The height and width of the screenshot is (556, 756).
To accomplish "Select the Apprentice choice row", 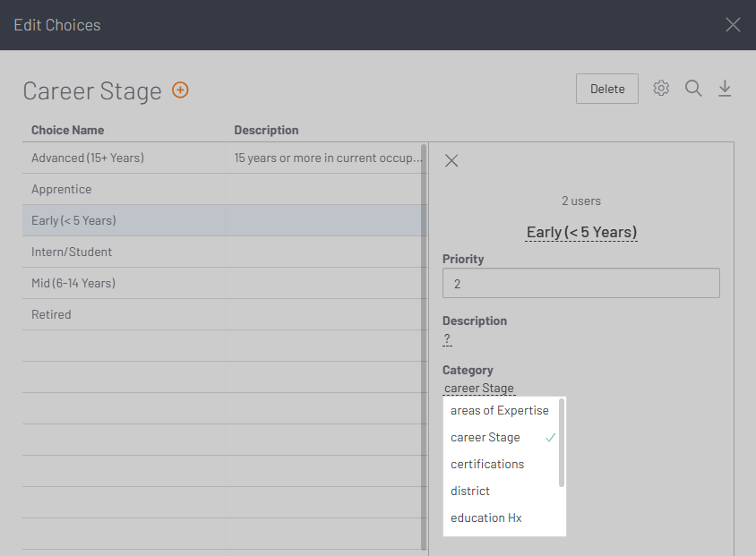I will [x=62, y=189].
